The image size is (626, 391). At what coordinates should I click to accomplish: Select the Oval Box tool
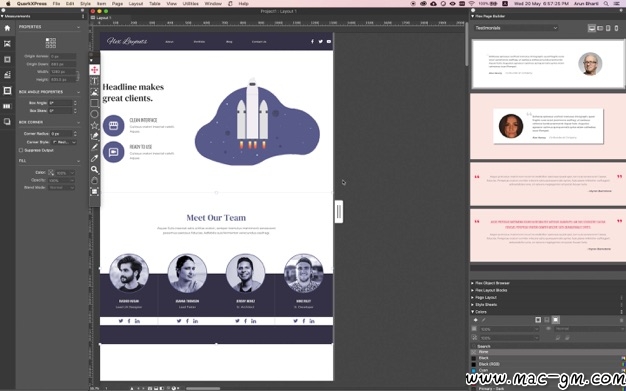94,114
